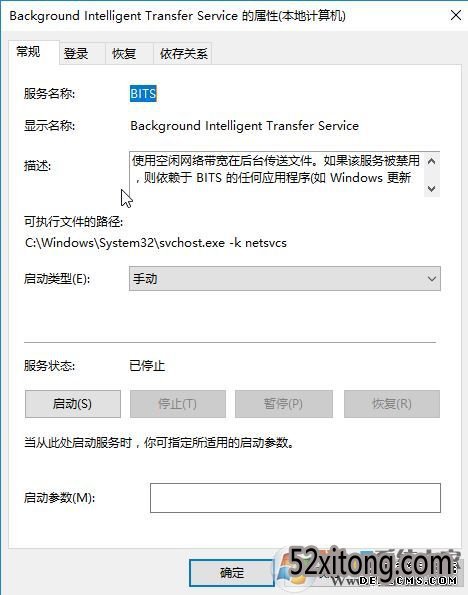The width and height of the screenshot is (468, 595).
Task: Confirm with the 确定 button
Action: pyautogui.click(x=232, y=573)
